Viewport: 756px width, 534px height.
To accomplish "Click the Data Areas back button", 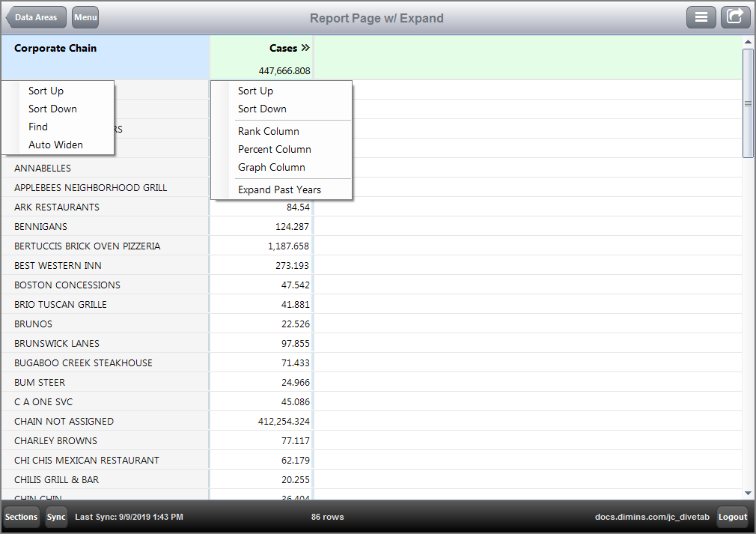I will pyautogui.click(x=35, y=16).
